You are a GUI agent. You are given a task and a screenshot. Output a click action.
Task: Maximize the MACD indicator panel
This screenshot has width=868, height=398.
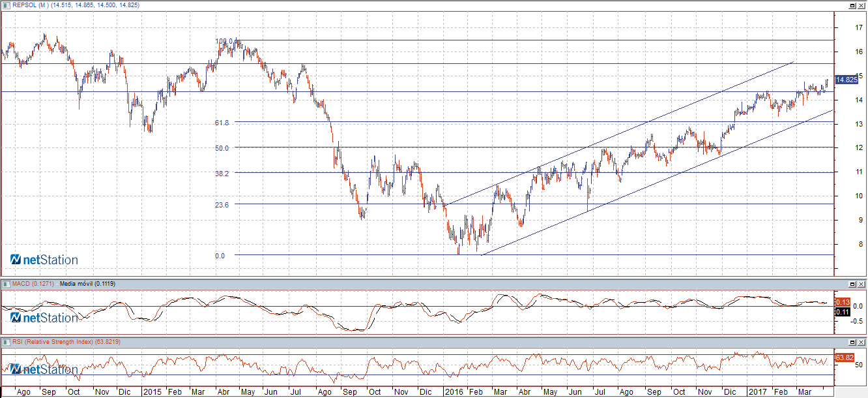pos(852,284)
